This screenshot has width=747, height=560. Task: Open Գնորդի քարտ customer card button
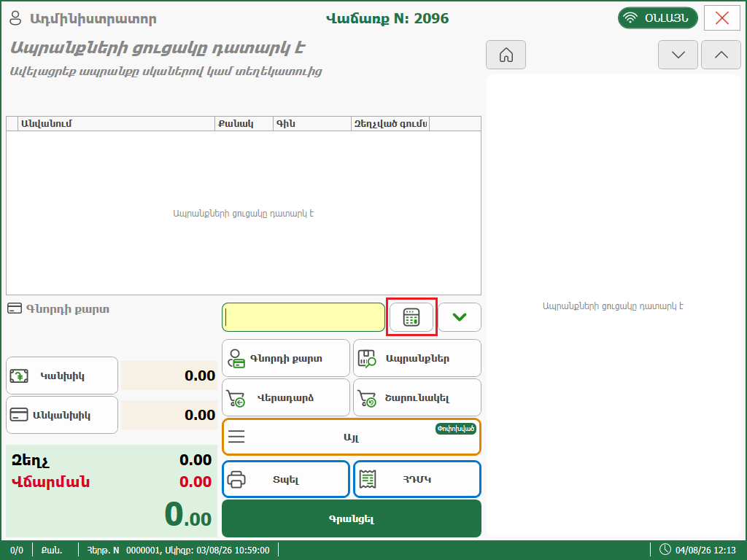pyautogui.click(x=286, y=359)
